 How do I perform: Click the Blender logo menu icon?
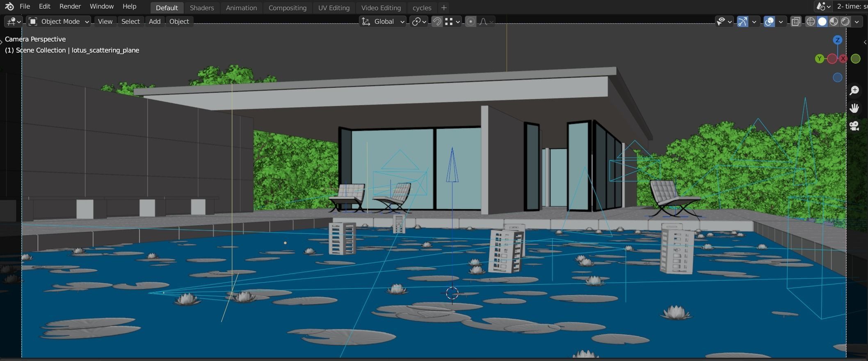click(x=9, y=7)
